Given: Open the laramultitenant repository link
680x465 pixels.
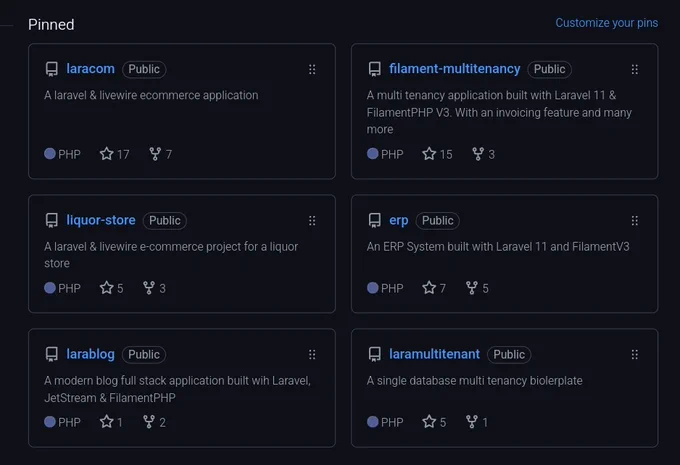Looking at the screenshot, I should tap(434, 354).
